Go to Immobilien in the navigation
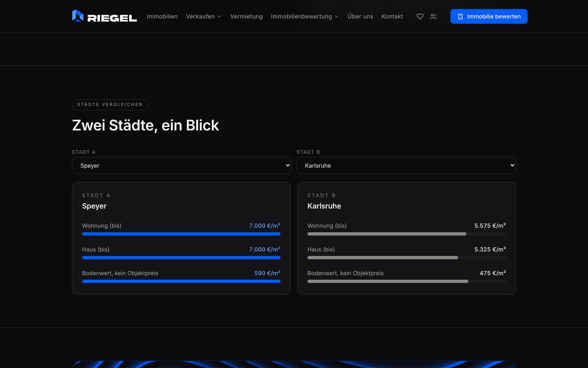Viewport: 588px width, 368px height. (162, 17)
